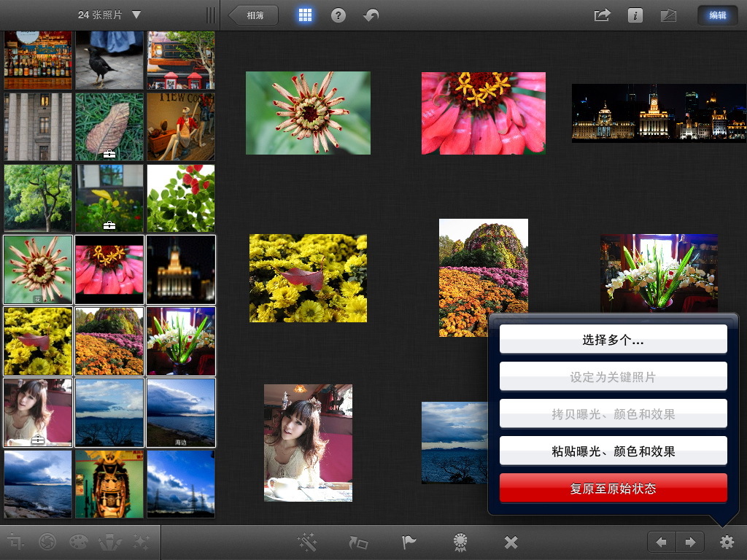Viewport: 747px width, 560px height.
Task: Select the Effects sparkle icon
Action: pos(142,542)
